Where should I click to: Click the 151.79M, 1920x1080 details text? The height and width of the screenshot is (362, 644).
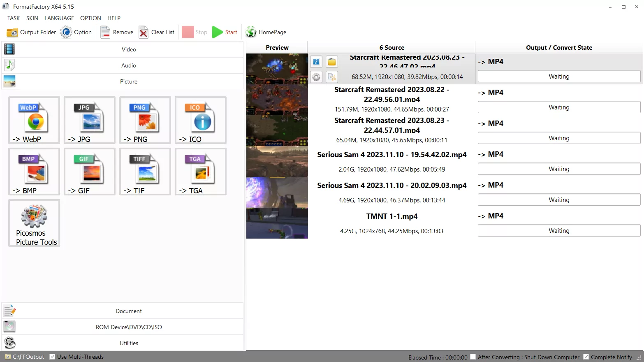[392, 109]
